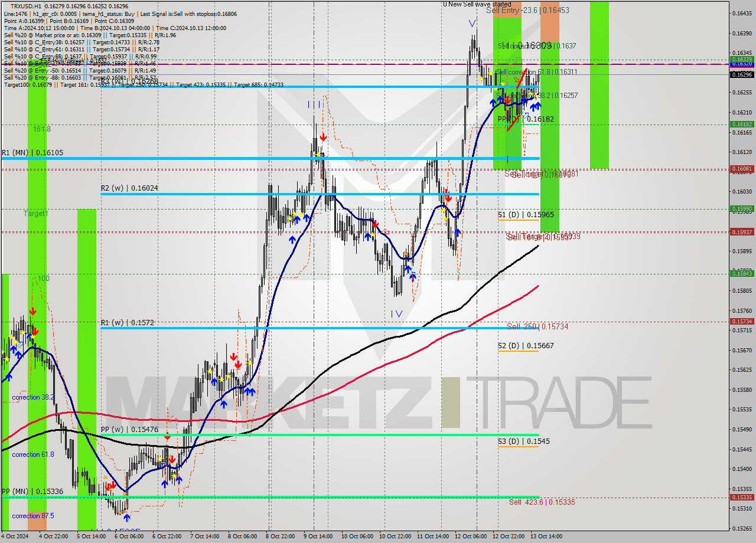
Task: Click the 'correction 38.2' Fibonacci label
Action: [33, 398]
